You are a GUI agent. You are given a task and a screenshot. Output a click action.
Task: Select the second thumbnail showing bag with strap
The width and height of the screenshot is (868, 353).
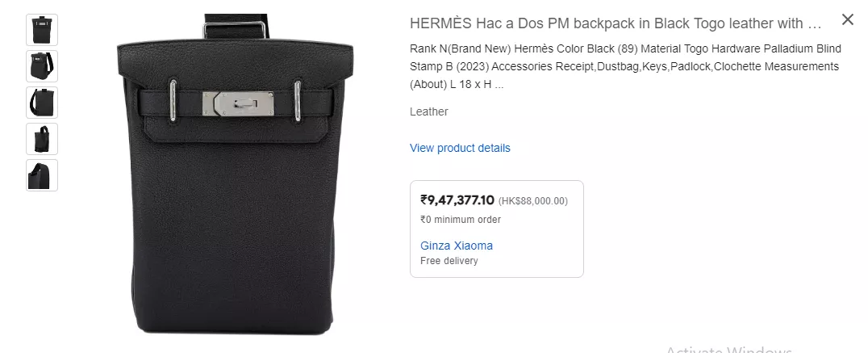pyautogui.click(x=41, y=66)
